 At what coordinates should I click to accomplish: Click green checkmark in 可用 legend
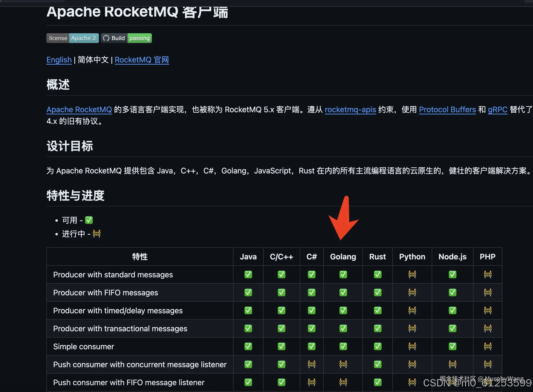pyautogui.click(x=89, y=220)
